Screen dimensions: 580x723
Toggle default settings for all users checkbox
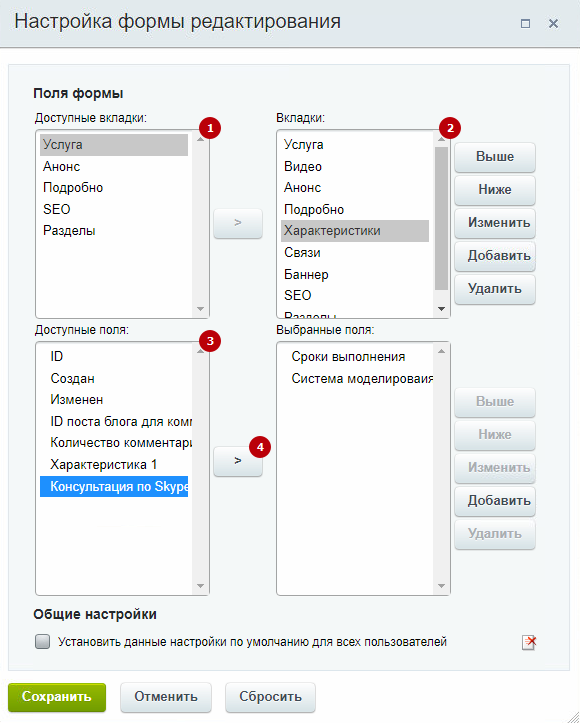coord(42,641)
